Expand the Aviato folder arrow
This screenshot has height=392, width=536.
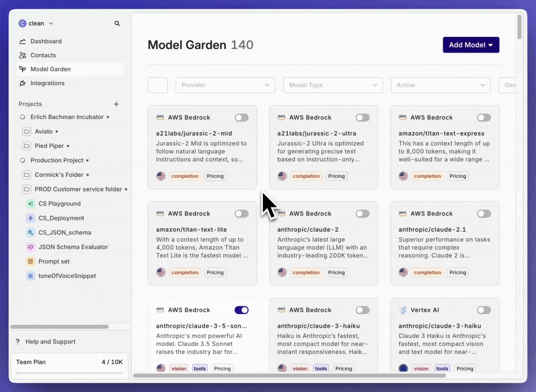point(57,131)
